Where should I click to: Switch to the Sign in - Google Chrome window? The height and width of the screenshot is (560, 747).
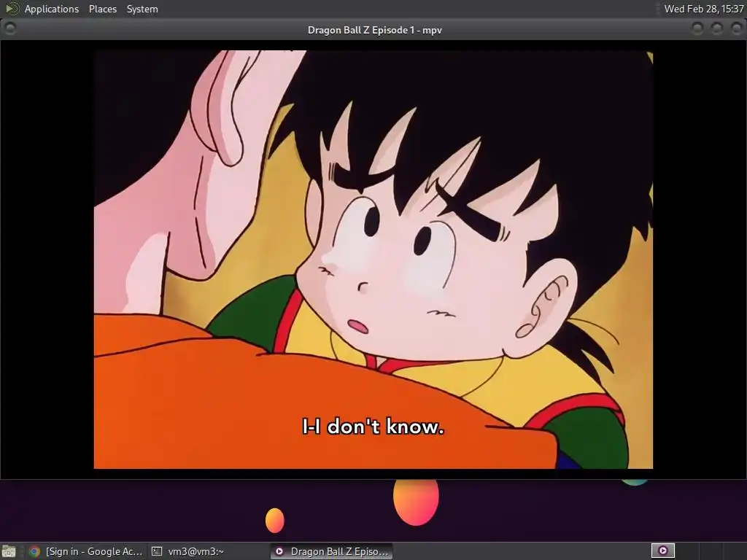click(86, 551)
